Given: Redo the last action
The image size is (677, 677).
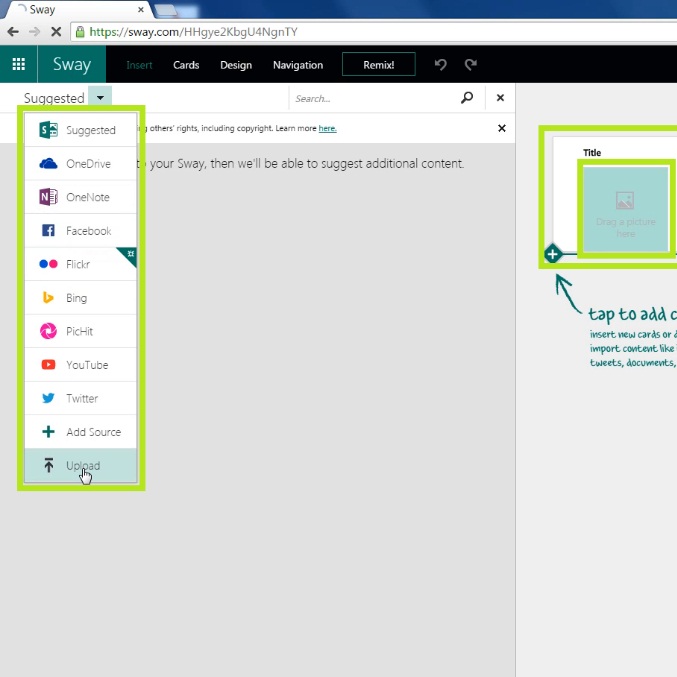Looking at the screenshot, I should coord(471,65).
